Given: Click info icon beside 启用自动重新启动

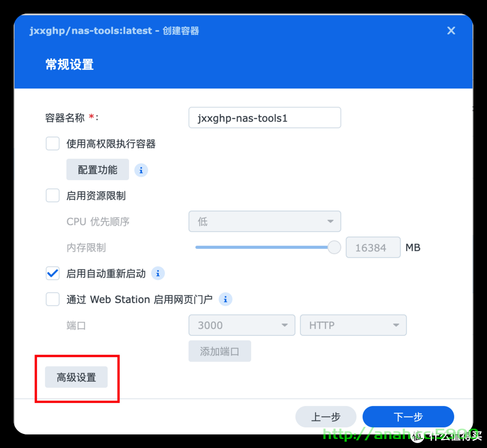Looking at the screenshot, I should tap(158, 274).
